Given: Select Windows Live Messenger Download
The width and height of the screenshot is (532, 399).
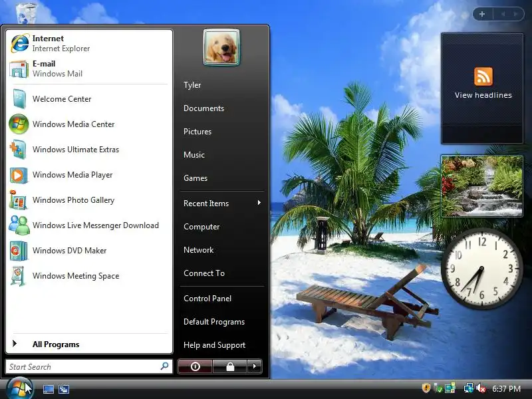Looking at the screenshot, I should [x=89, y=225].
